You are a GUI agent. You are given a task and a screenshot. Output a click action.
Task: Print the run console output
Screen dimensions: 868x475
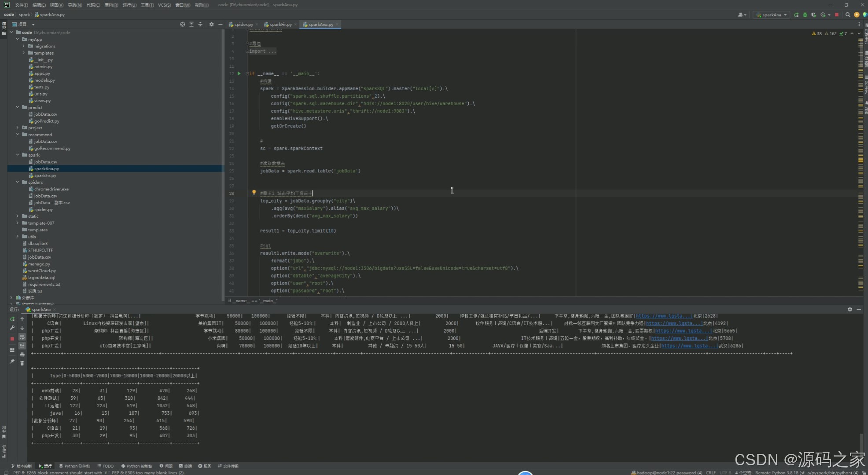(22, 354)
